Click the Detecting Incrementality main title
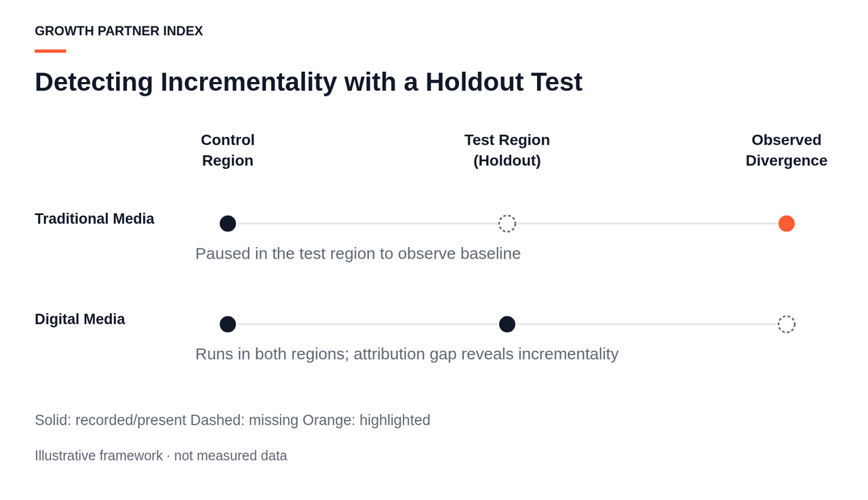This screenshot has height=500, width=868. tap(309, 82)
